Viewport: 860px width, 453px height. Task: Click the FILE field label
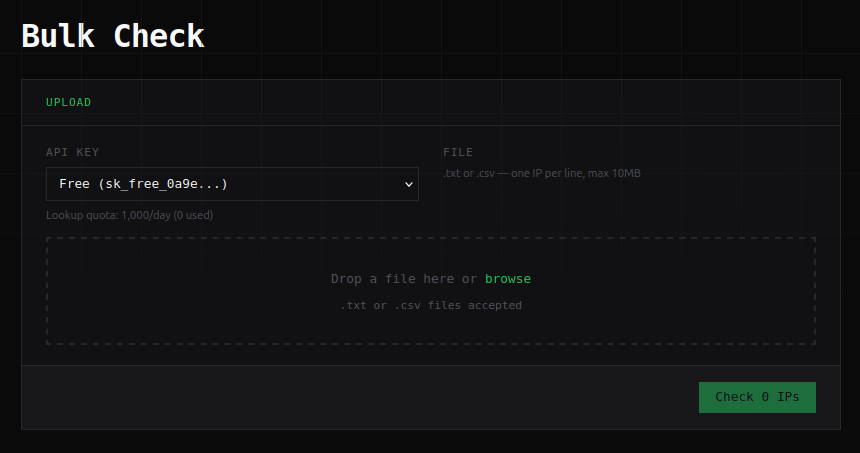458,152
